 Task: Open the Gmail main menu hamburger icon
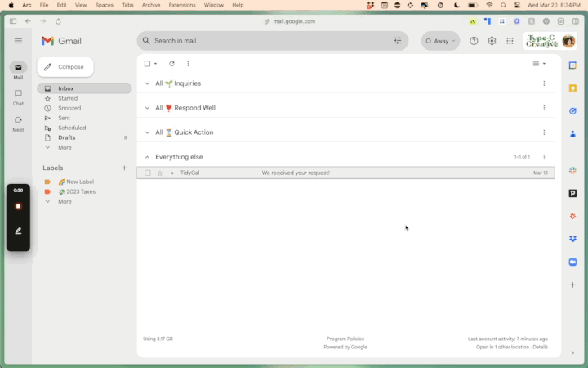[18, 41]
